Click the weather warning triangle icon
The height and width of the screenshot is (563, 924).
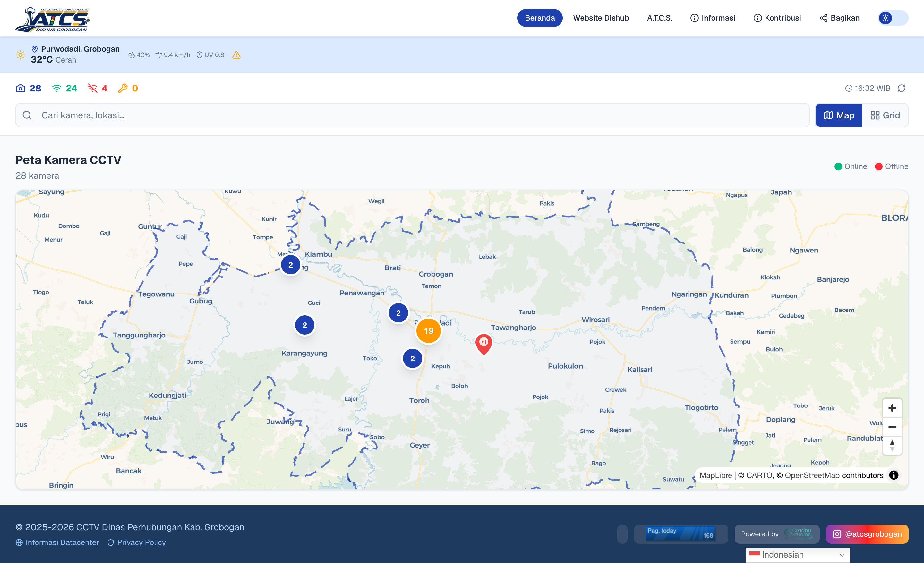coord(236,55)
